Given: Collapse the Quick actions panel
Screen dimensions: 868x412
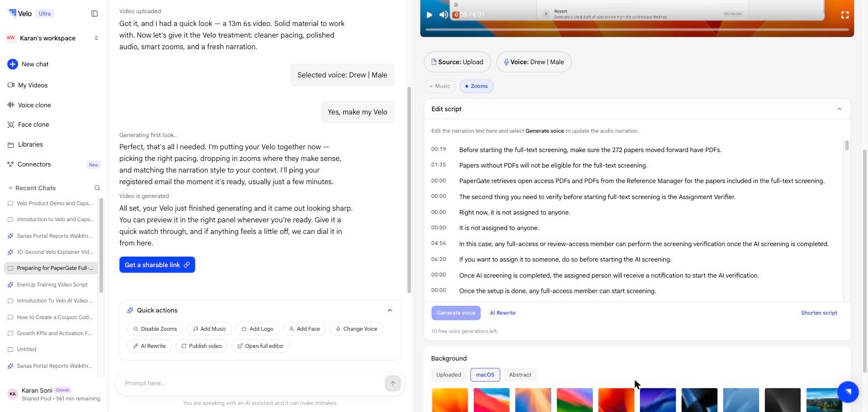Looking at the screenshot, I should tap(390, 310).
